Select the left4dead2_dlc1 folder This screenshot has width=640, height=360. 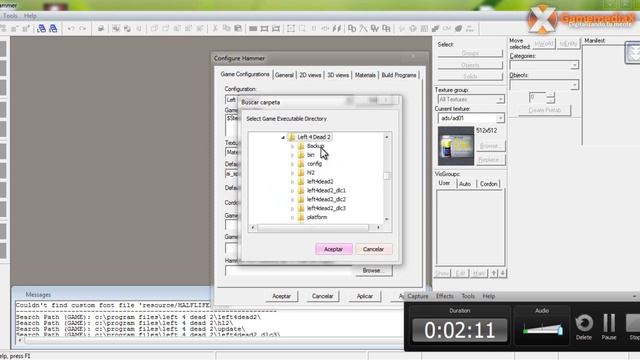326,191
